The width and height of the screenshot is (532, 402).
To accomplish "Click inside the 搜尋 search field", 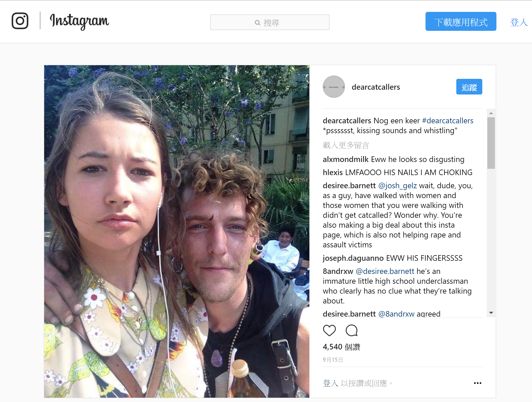I will coord(270,22).
